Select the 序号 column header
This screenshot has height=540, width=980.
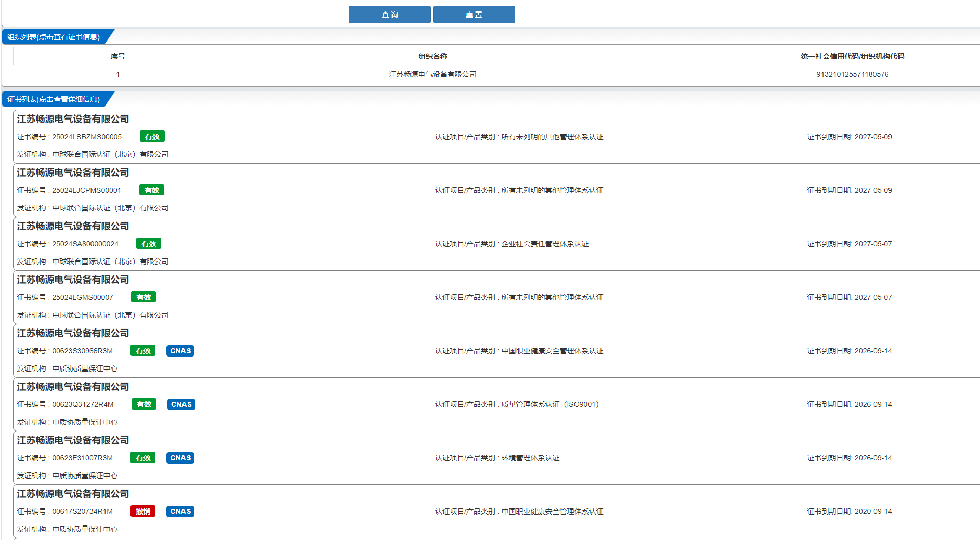tap(117, 56)
